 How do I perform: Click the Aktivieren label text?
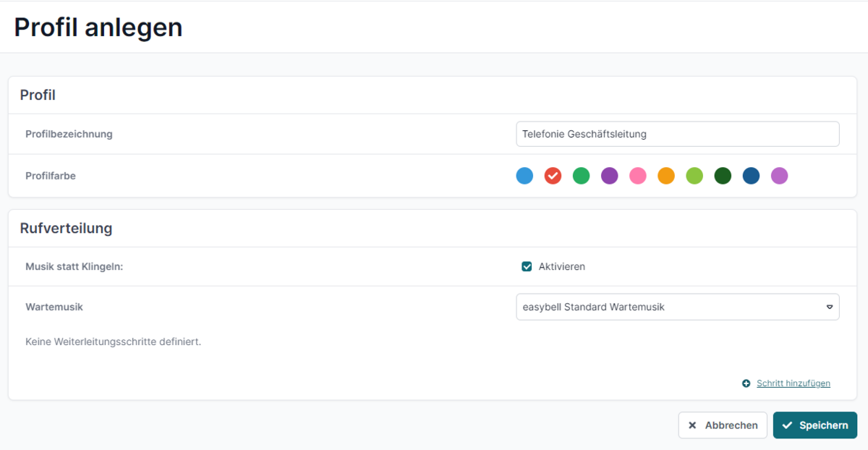[x=562, y=266]
